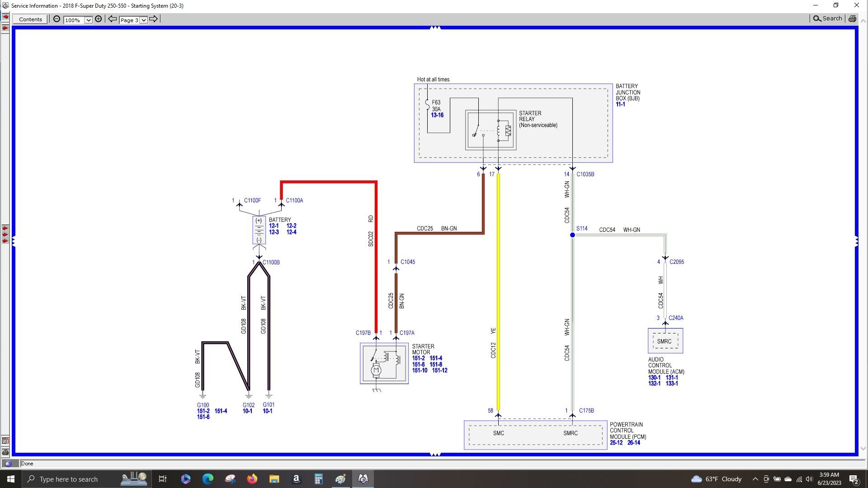Open Paint from the taskbar
Image resolution: width=868 pixels, height=488 pixels.
tap(340, 479)
